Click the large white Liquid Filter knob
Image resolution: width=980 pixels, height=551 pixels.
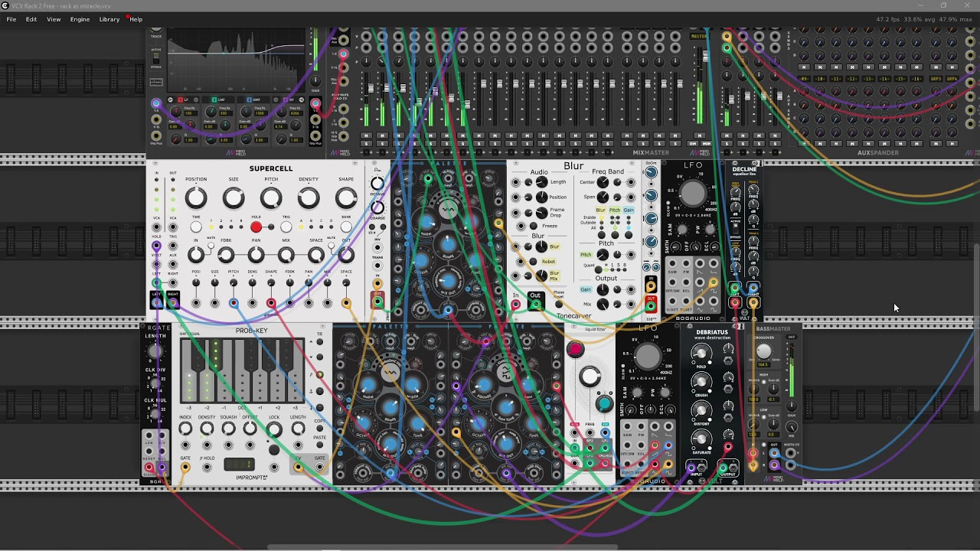(x=590, y=377)
